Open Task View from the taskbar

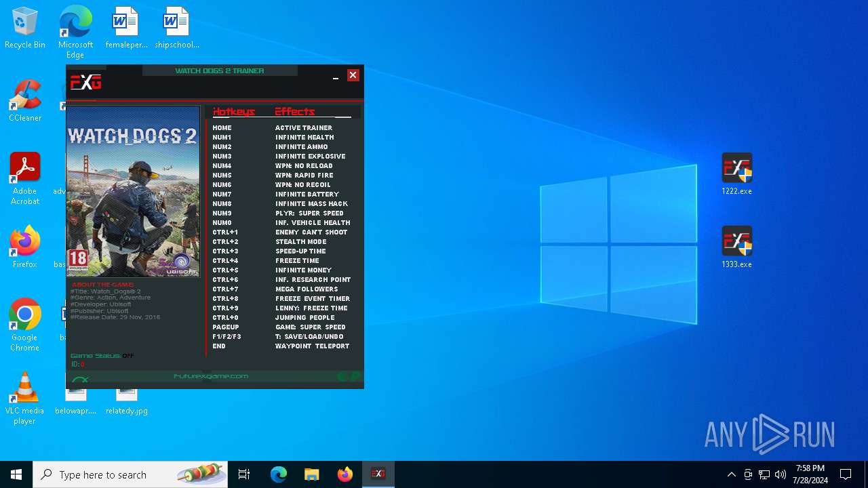pyautogui.click(x=244, y=474)
